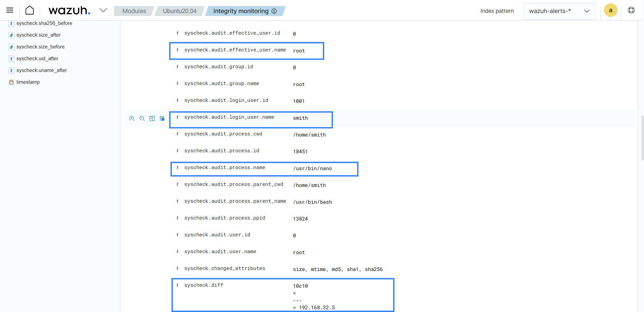Screen dimensions: 644x312
Task: Select the syscheck.size_after field
Action: click(x=38, y=35)
